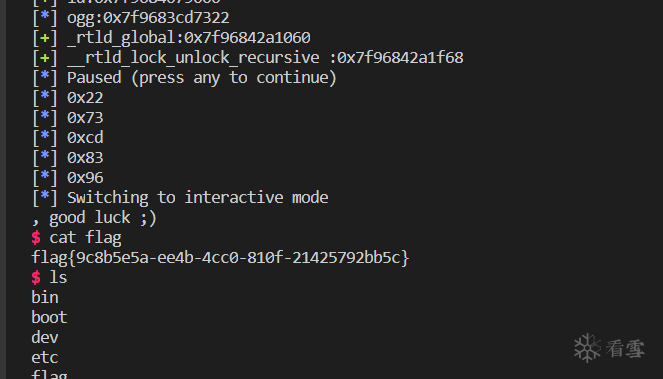Screen dimensions: 663x379
Task: Click the 'boot' directory entry
Action: [x=49, y=318]
